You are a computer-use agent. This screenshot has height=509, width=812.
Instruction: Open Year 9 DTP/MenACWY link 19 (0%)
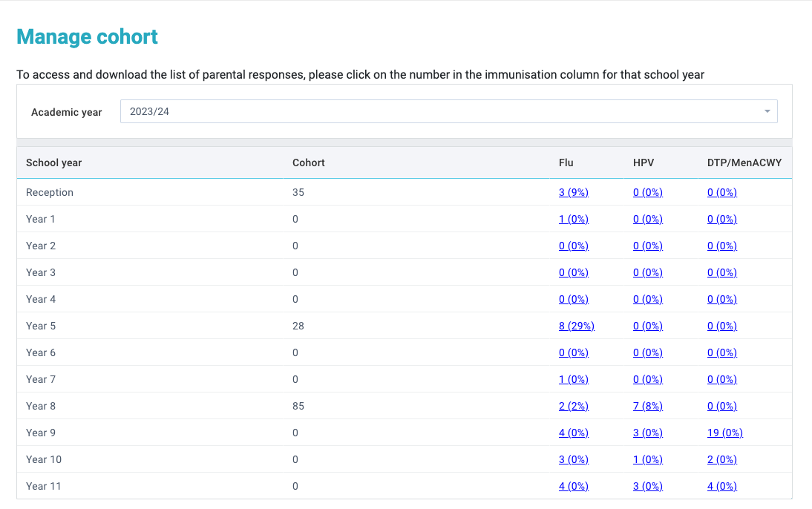tap(724, 433)
